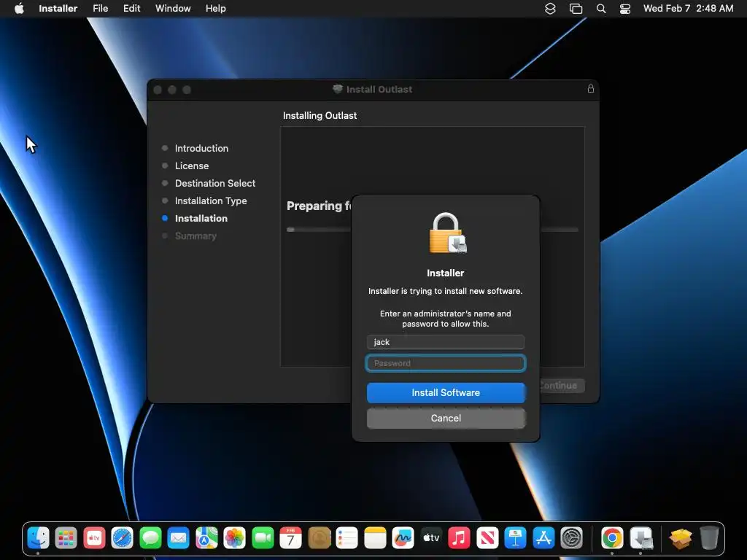
Task: Launch Keynote from the dock
Action: click(516, 538)
